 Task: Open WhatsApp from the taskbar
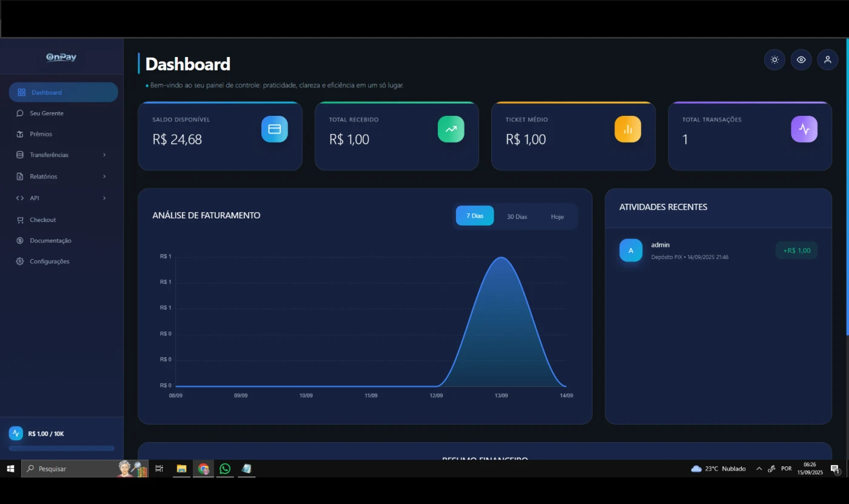click(x=225, y=469)
